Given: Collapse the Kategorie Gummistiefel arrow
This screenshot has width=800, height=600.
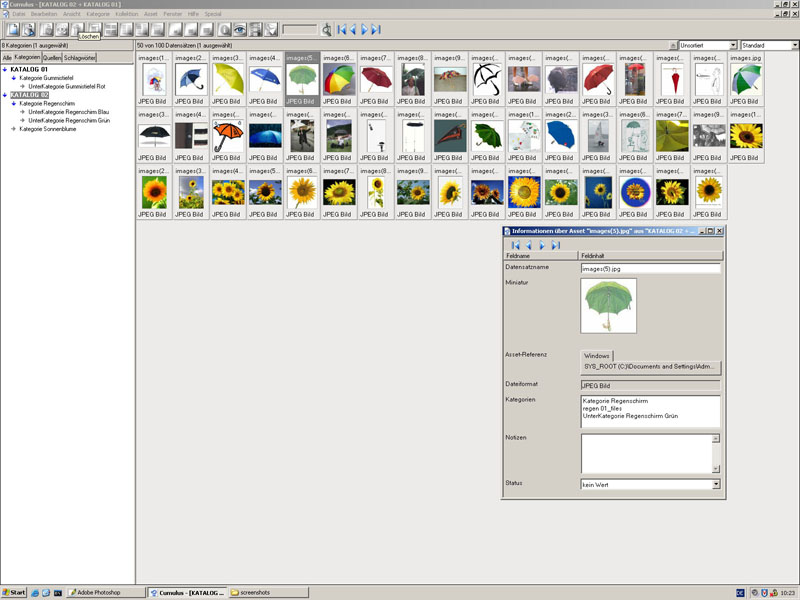Looking at the screenshot, I should pos(14,78).
